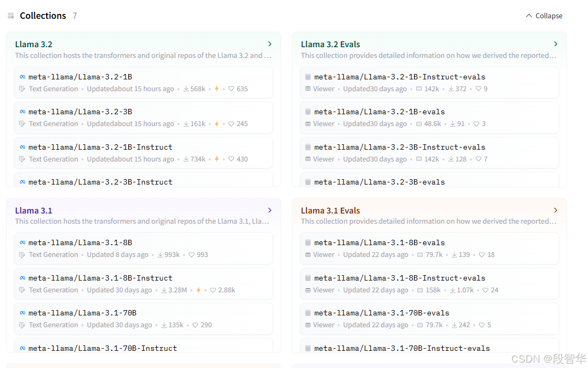Click Text Generation icon under Llama-3.1-70B
The width and height of the screenshot is (588, 368).
coord(22,325)
